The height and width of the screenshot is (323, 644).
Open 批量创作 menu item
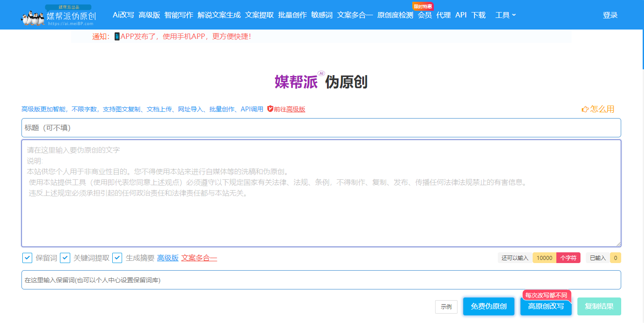(292, 15)
